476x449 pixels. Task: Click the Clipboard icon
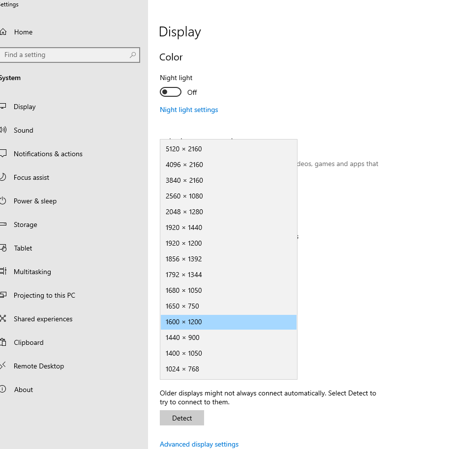coord(3,342)
